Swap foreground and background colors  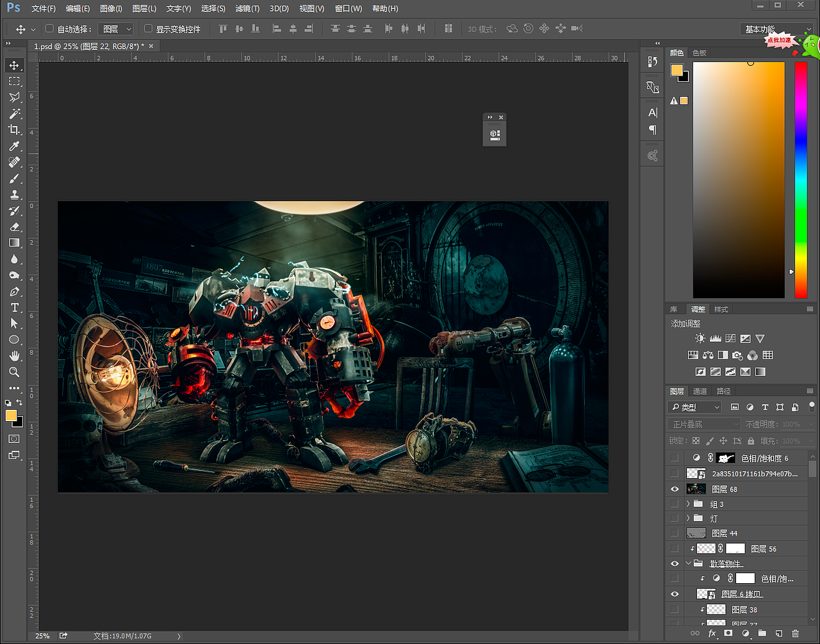point(20,403)
